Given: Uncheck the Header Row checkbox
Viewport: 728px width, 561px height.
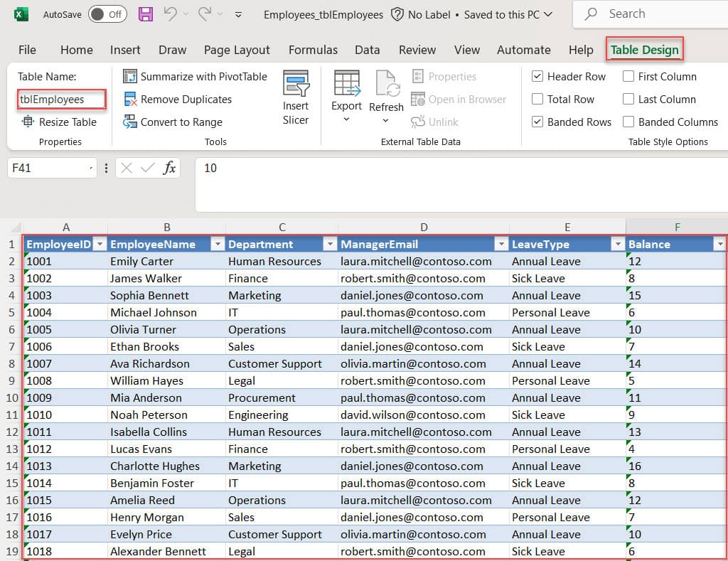Looking at the screenshot, I should pyautogui.click(x=537, y=76).
